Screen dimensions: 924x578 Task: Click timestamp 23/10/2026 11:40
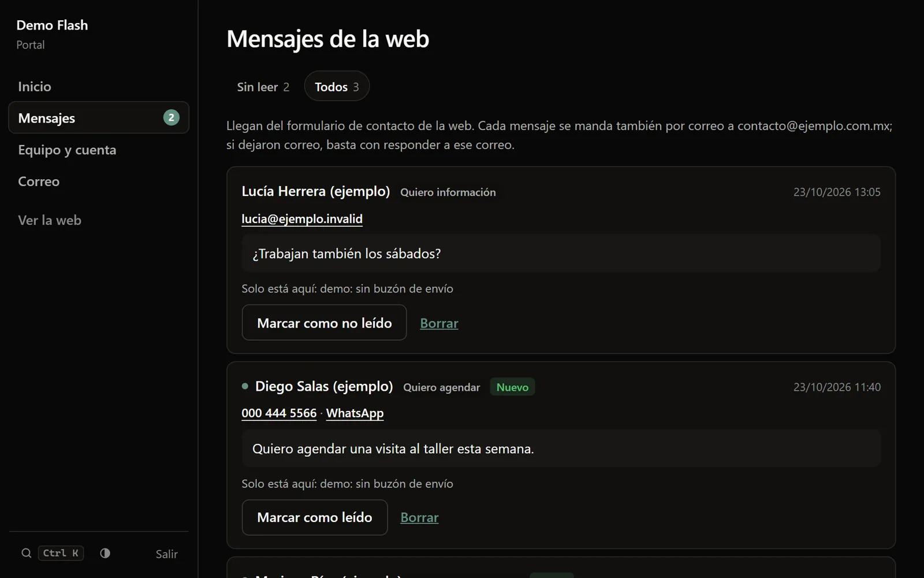(837, 387)
